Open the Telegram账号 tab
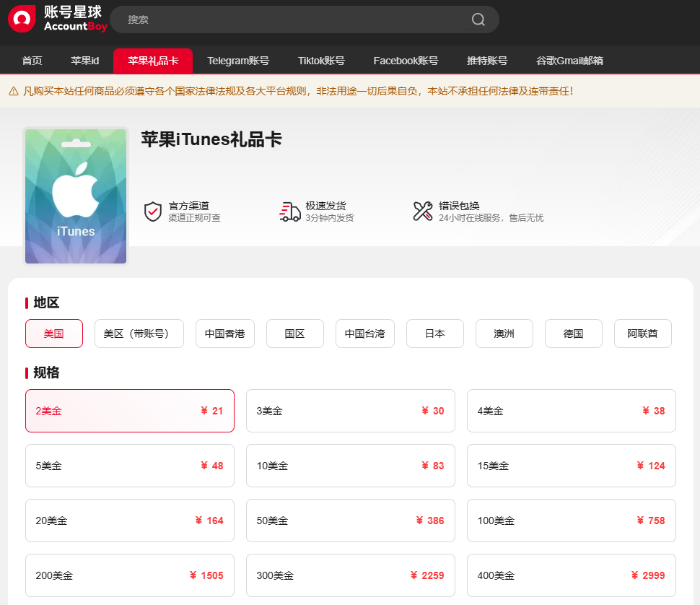Screen dimensions: 700x605 (238, 61)
